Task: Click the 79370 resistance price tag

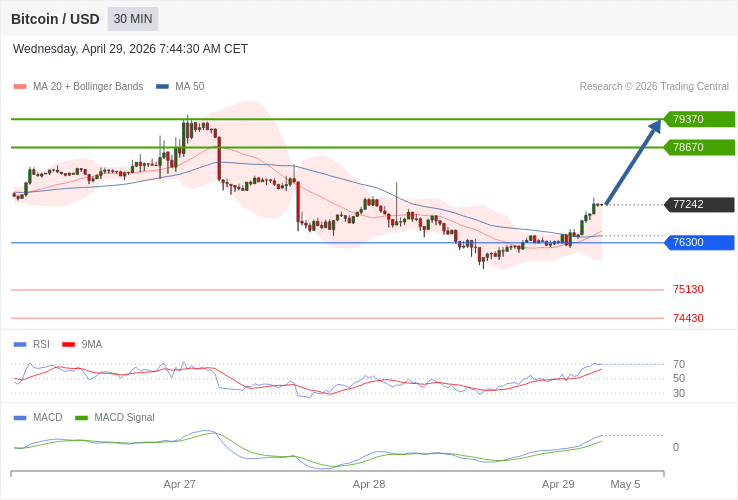Action: [x=699, y=119]
